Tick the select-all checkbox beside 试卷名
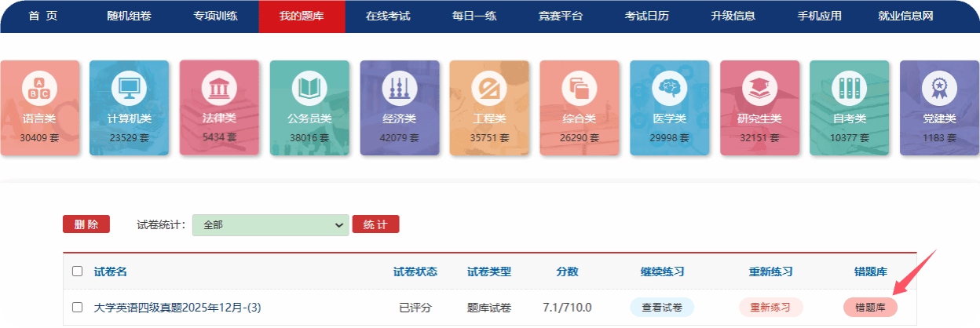 pos(77,272)
